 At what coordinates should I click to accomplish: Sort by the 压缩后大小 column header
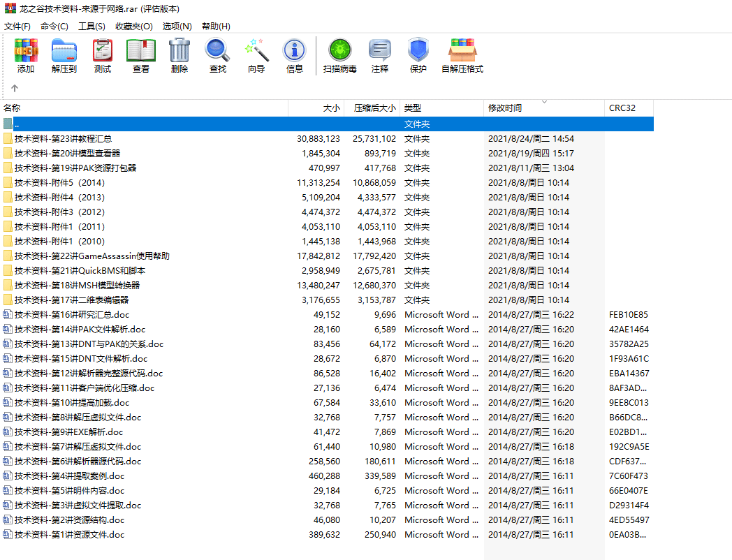372,108
